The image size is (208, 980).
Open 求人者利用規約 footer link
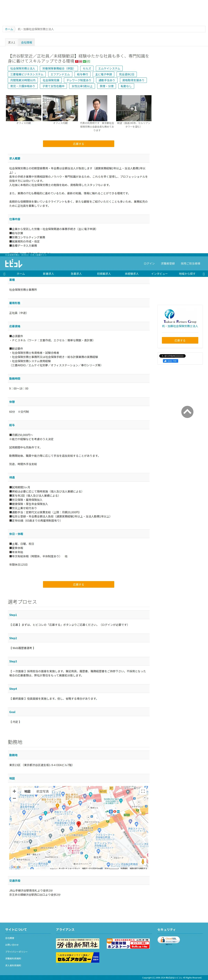click(x=13, y=966)
